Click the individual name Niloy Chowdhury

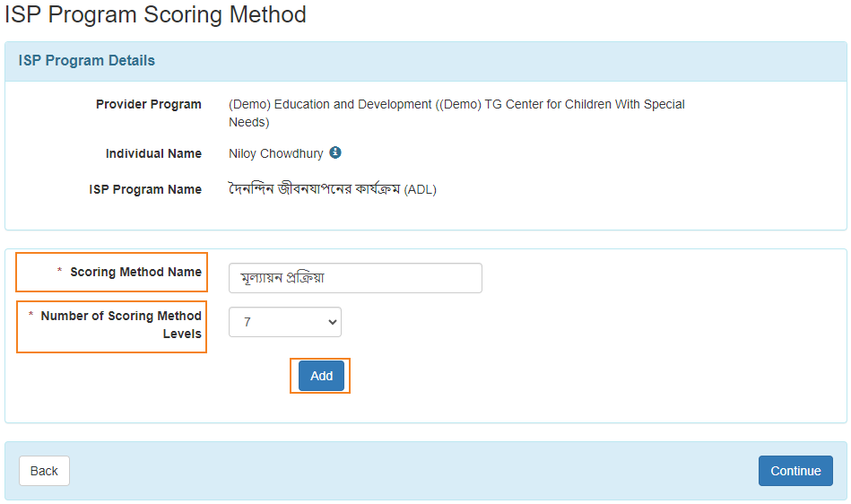[275, 153]
